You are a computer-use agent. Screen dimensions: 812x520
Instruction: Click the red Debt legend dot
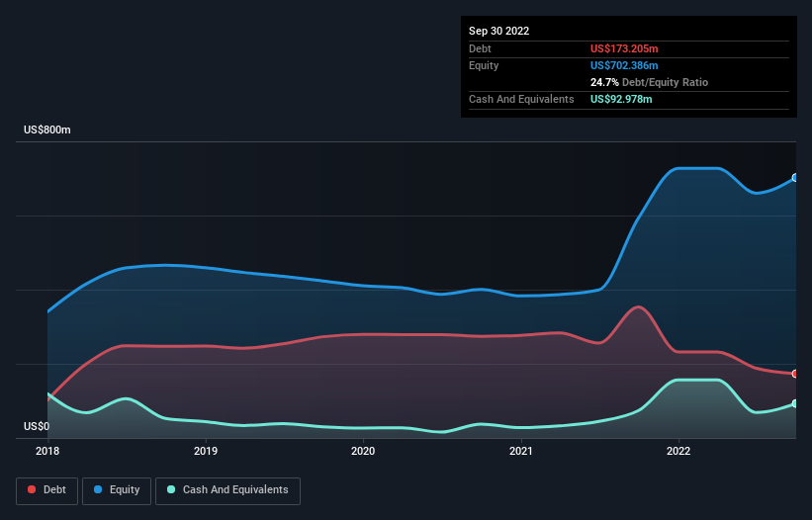click(32, 489)
